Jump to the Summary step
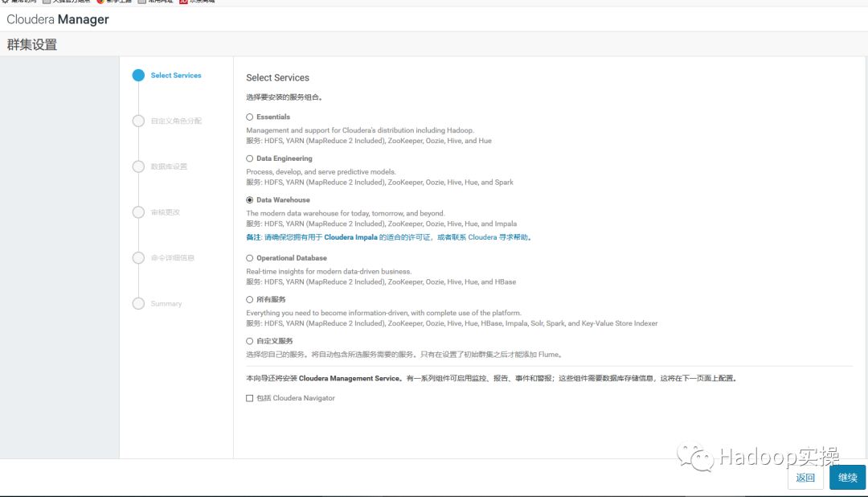The height and width of the screenshot is (497, 868). (x=166, y=304)
